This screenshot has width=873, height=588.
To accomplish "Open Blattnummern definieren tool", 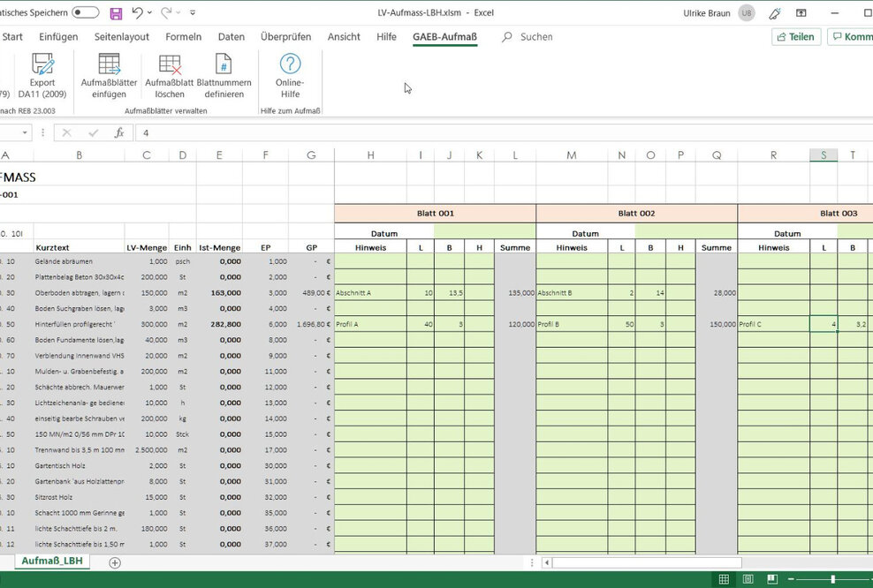I will [224, 64].
